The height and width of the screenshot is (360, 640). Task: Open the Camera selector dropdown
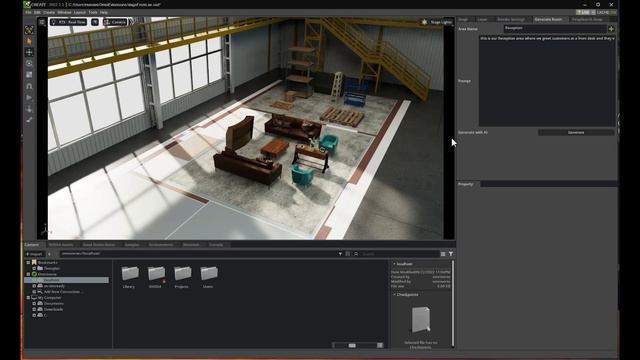click(x=115, y=22)
